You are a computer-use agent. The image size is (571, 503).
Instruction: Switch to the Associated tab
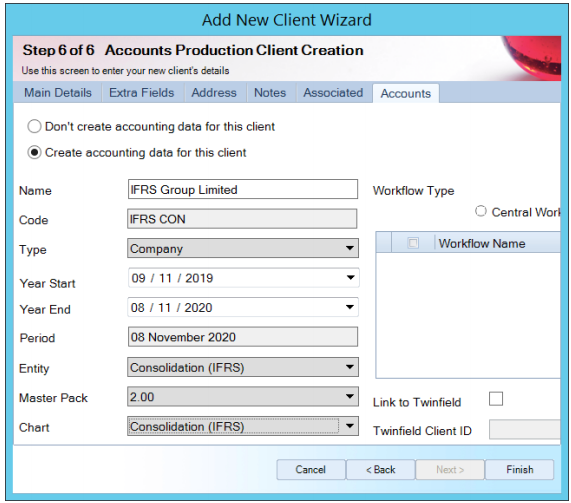click(333, 93)
